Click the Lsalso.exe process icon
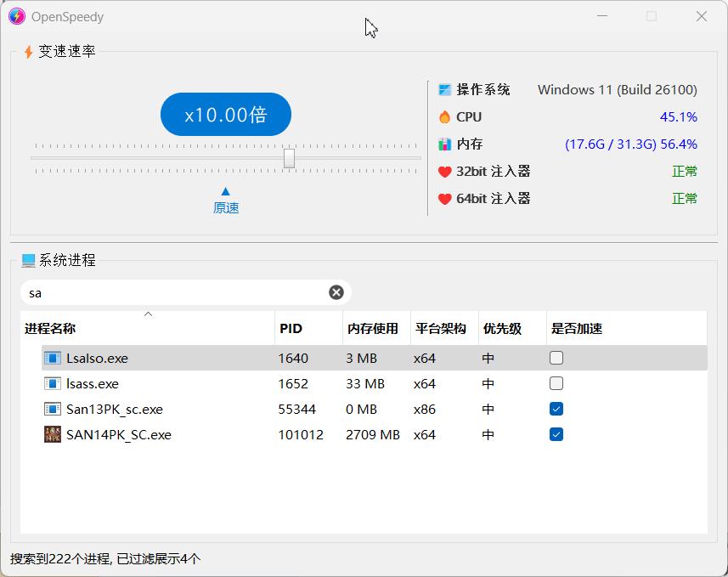 pos(53,358)
